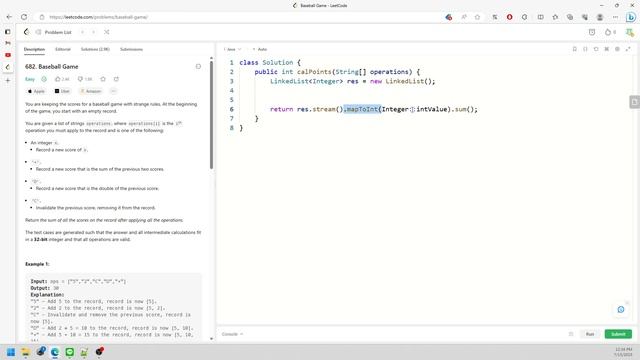
Task: Share the problem via share icon
Action: (x=116, y=79)
